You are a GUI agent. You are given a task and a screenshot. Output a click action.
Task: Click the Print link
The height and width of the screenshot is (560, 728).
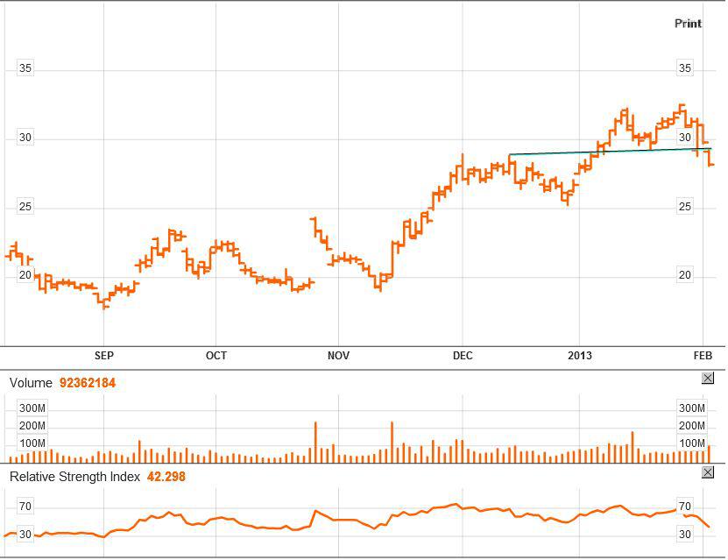688,23
